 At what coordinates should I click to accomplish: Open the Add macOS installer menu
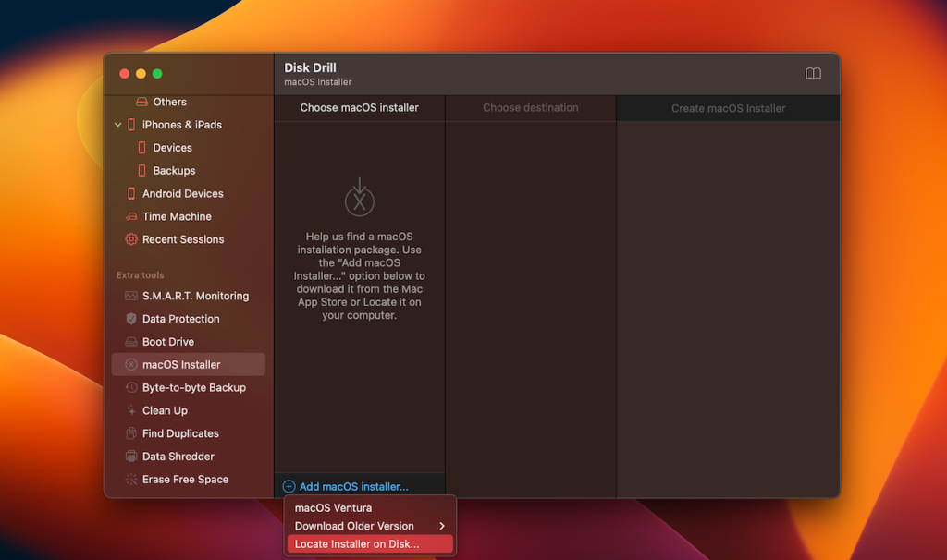(x=344, y=485)
